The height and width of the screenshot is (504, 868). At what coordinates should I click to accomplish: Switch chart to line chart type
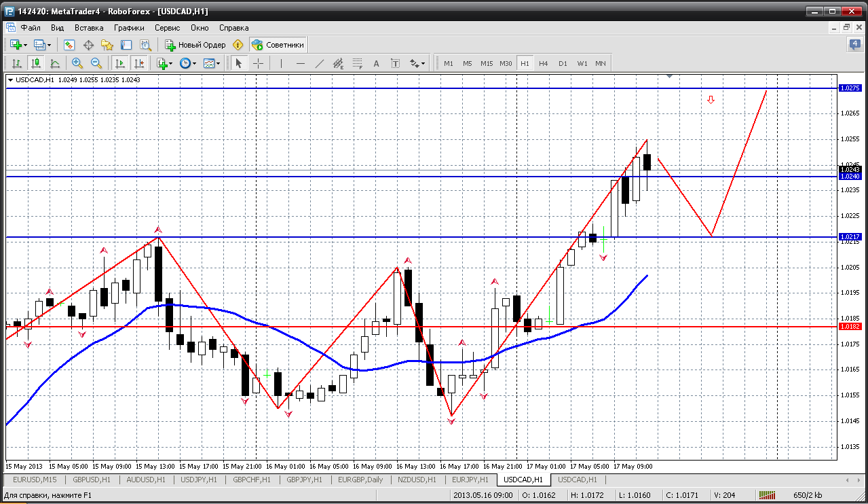tap(55, 63)
